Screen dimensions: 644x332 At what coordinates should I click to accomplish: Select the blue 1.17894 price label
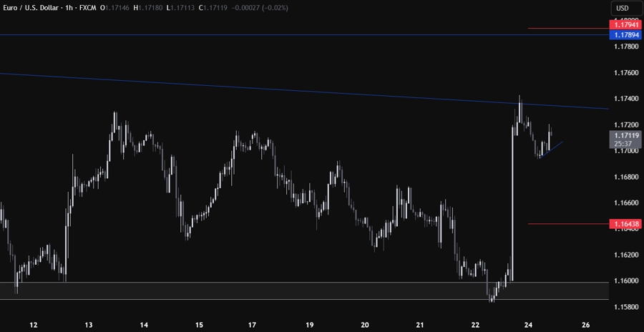[625, 34]
